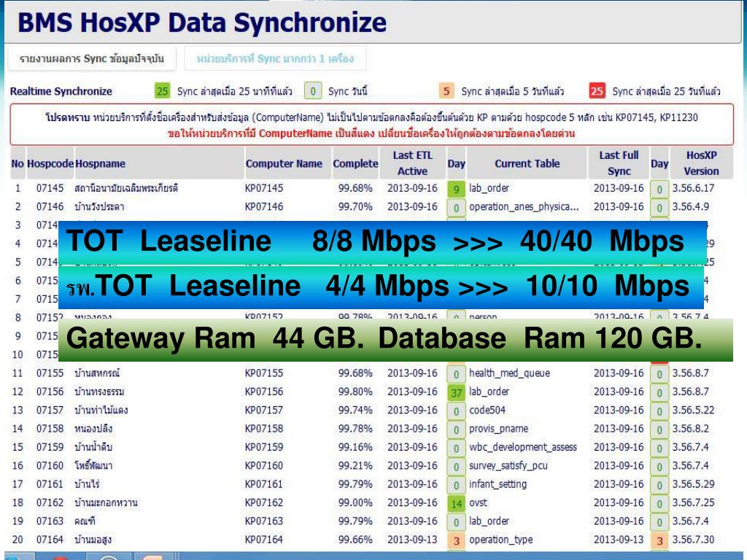747x560 pixels.
Task: Select version 3.56.5.22 cell
Action: (x=693, y=410)
